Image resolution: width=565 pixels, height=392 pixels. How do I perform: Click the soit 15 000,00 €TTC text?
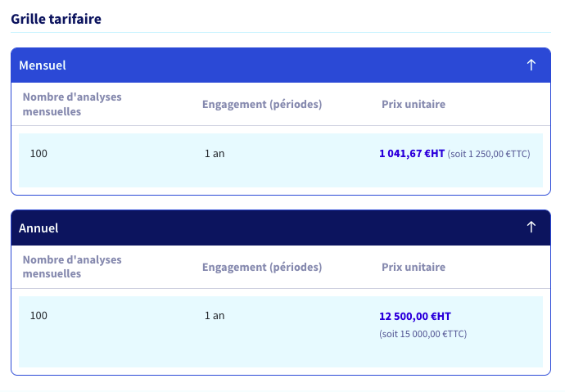coord(423,334)
